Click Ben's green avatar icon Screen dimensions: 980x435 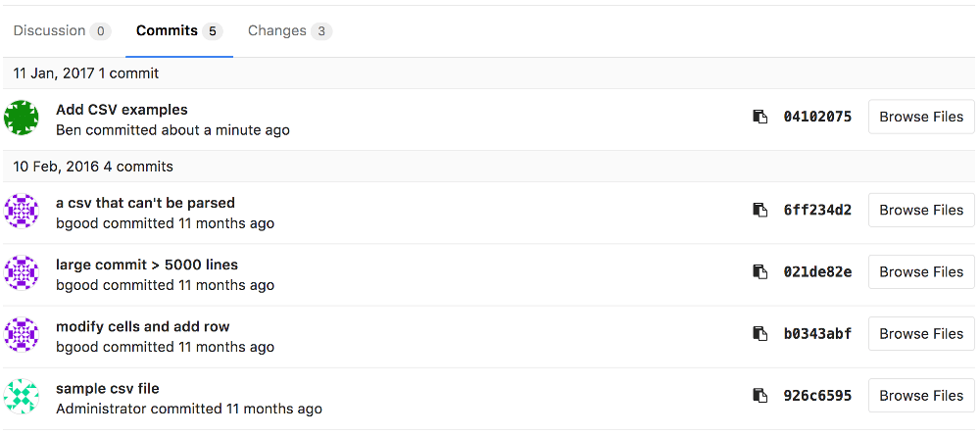22,118
